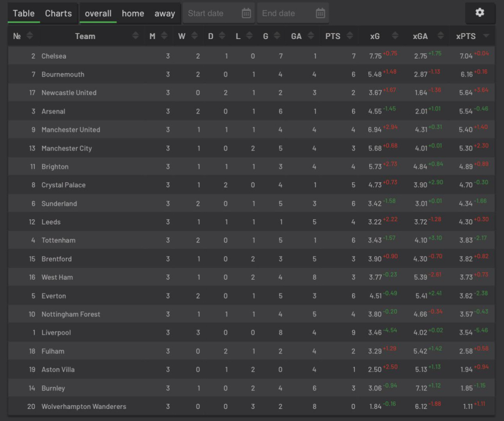Click Bournemouth's xPTS value 6.16
This screenshot has height=421, width=504.
pos(466,74)
